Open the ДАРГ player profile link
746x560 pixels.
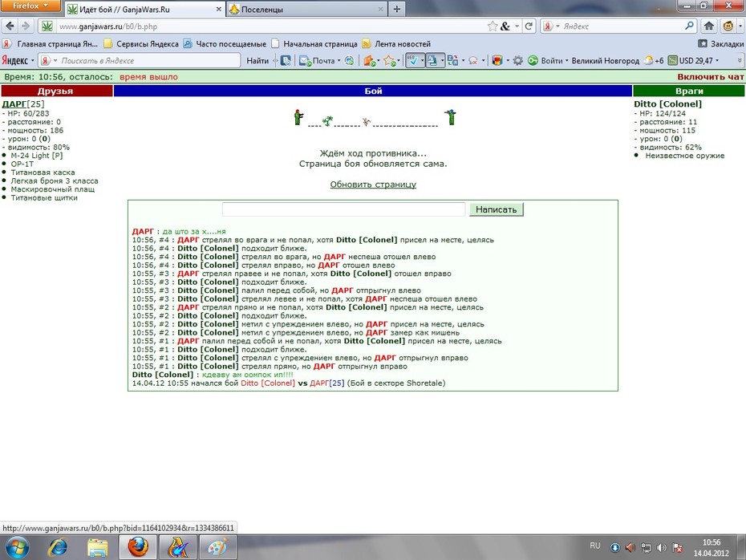click(x=14, y=103)
